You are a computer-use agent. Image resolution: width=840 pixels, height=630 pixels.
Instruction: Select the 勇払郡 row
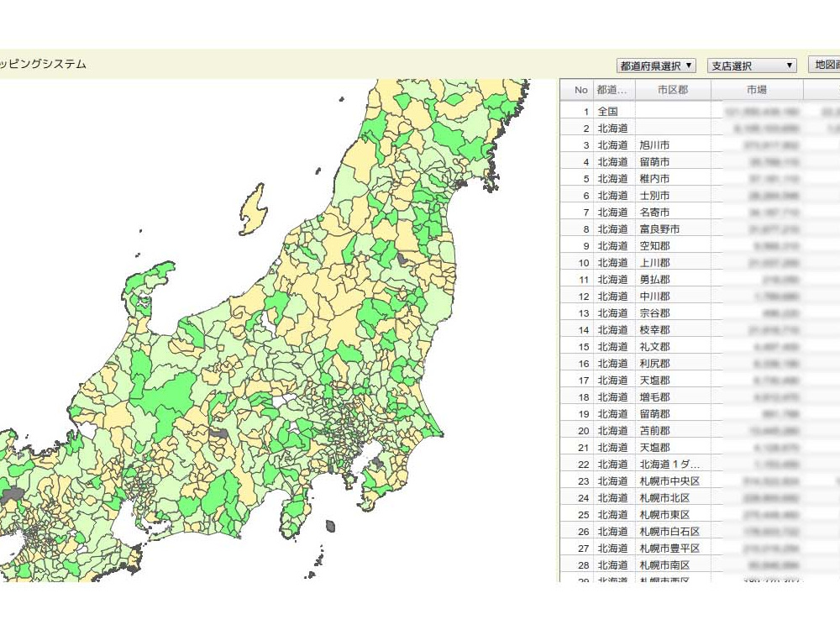pos(700,280)
